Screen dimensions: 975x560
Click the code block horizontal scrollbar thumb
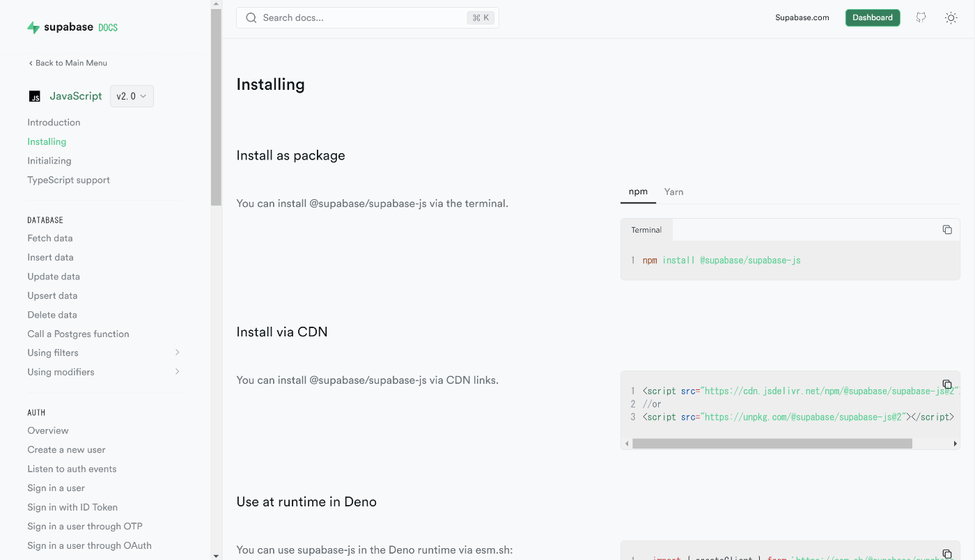pos(772,444)
